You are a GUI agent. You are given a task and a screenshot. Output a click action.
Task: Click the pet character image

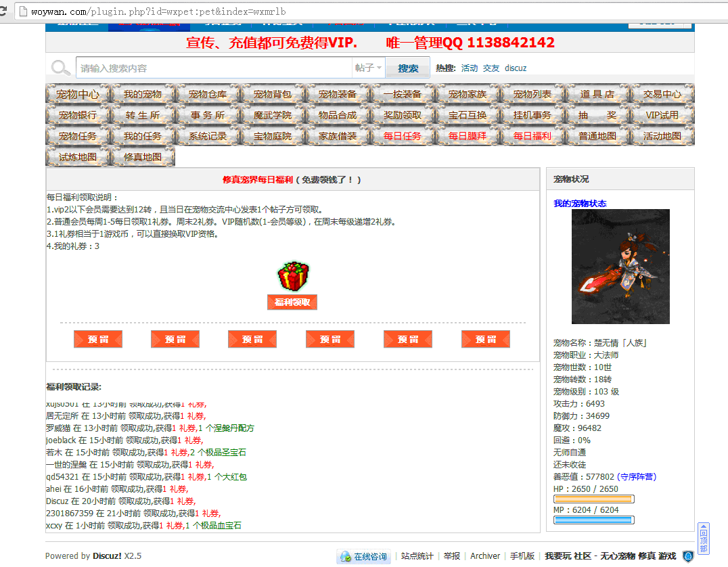click(x=620, y=267)
